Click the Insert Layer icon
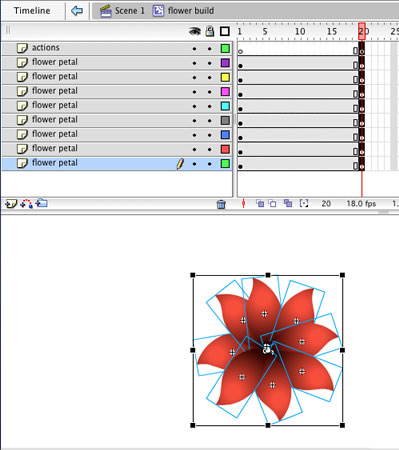This screenshot has height=450, width=399. (11, 203)
